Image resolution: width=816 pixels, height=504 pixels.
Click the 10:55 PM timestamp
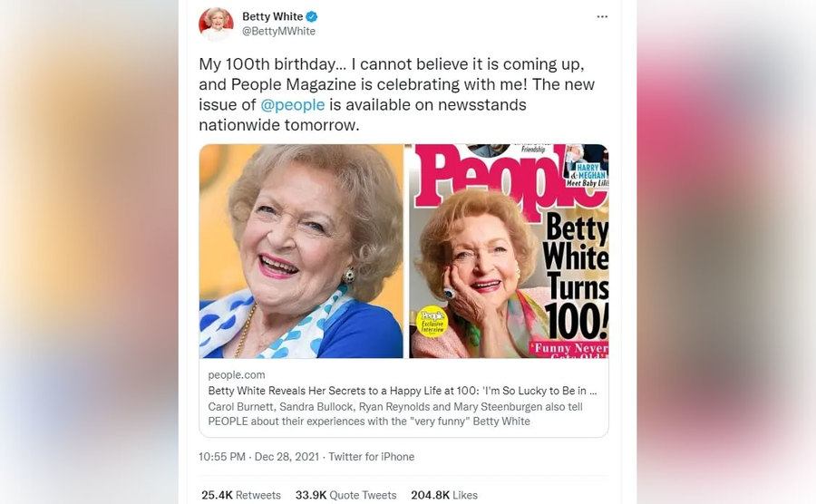pos(221,457)
